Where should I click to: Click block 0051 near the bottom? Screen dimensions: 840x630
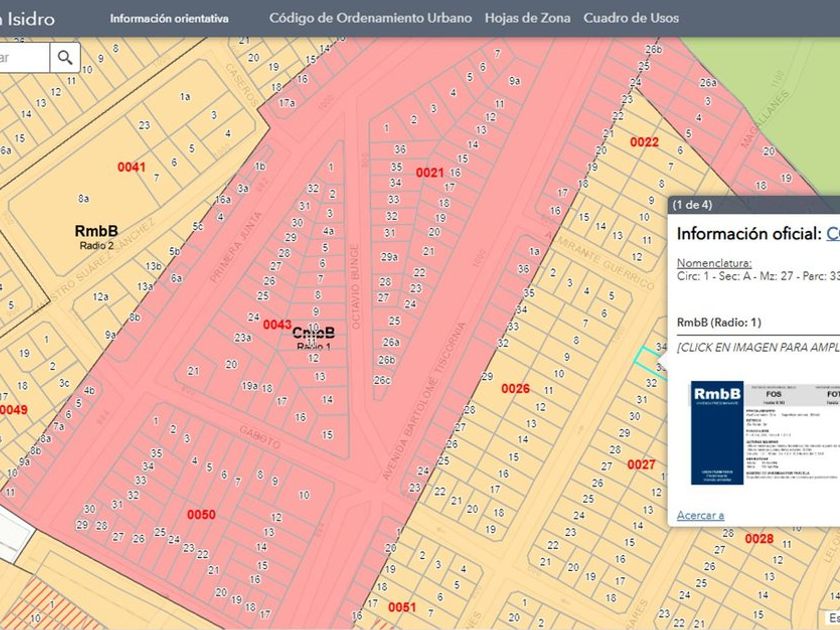coord(402,607)
